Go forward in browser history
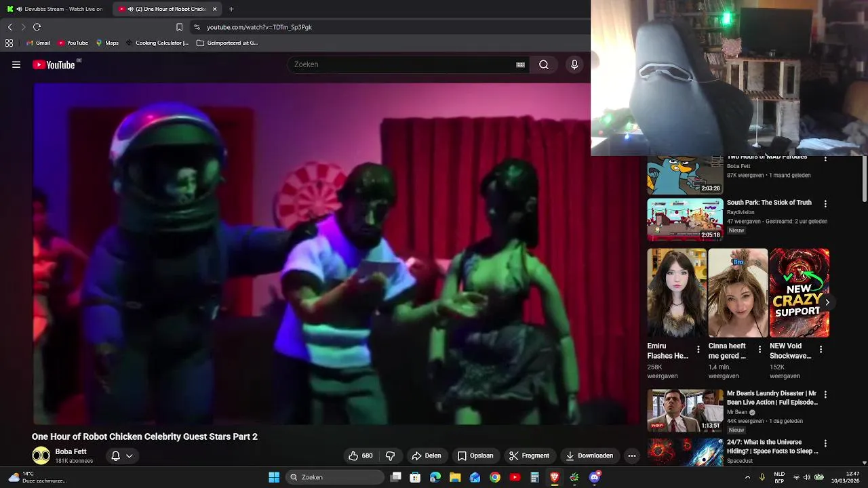This screenshot has height=488, width=868. [22, 27]
